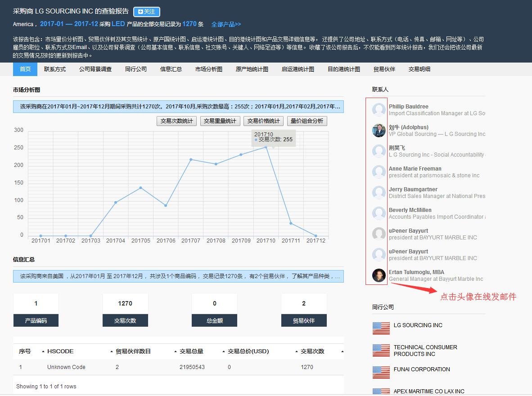Click the Unknown Code table cell
Image resolution: width=532 pixels, height=396 pixels.
(x=66, y=367)
